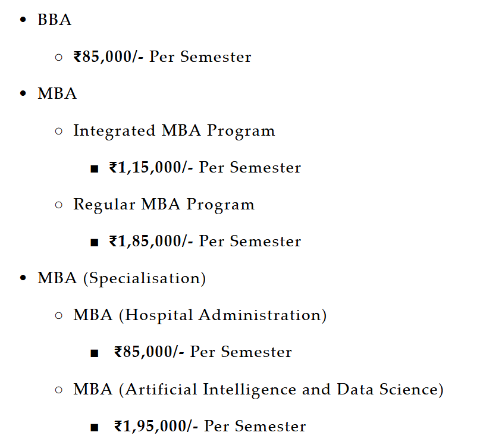Screen dimensions: 480x448
Task: Click the bullet dot before MBA (Specialisation)
Action: 23,278
